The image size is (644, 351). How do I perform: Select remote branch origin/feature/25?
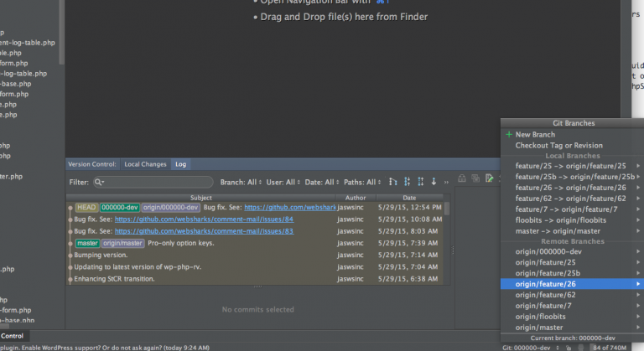(x=572, y=262)
